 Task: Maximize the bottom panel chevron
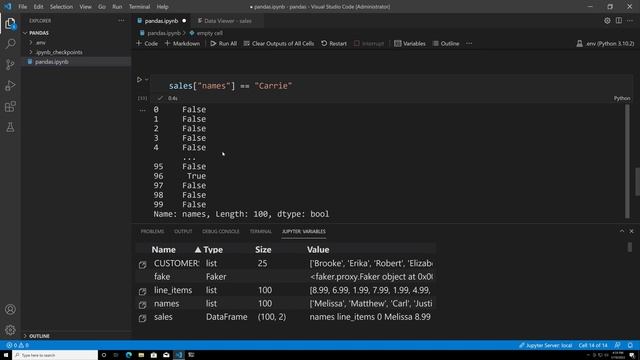click(x=622, y=231)
